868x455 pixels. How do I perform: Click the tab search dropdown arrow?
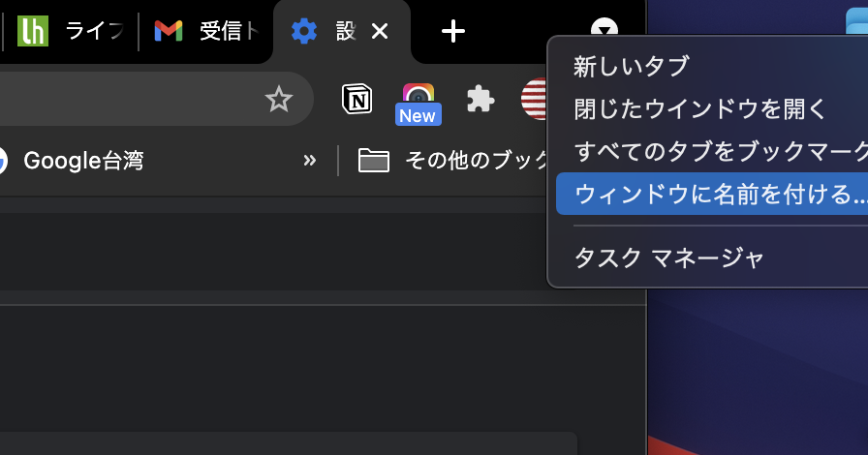tap(604, 28)
